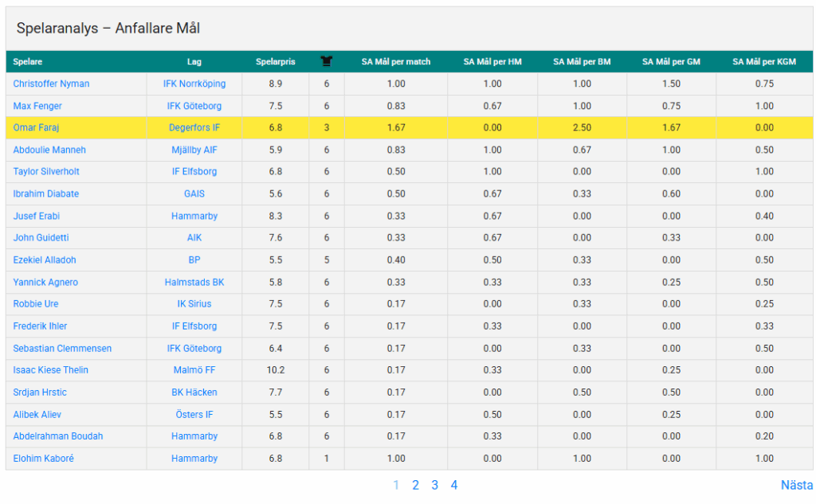Go to pagination page 4
The height and width of the screenshot is (504, 816).
click(453, 485)
